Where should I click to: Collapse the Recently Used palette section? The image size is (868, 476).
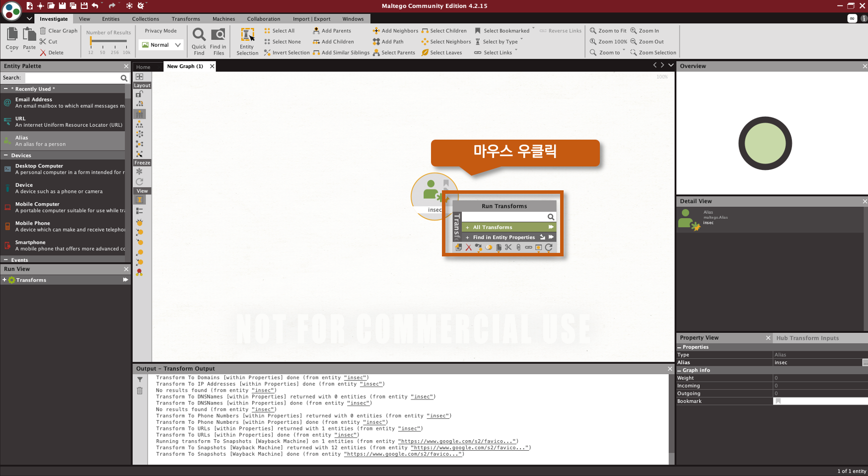point(5,88)
